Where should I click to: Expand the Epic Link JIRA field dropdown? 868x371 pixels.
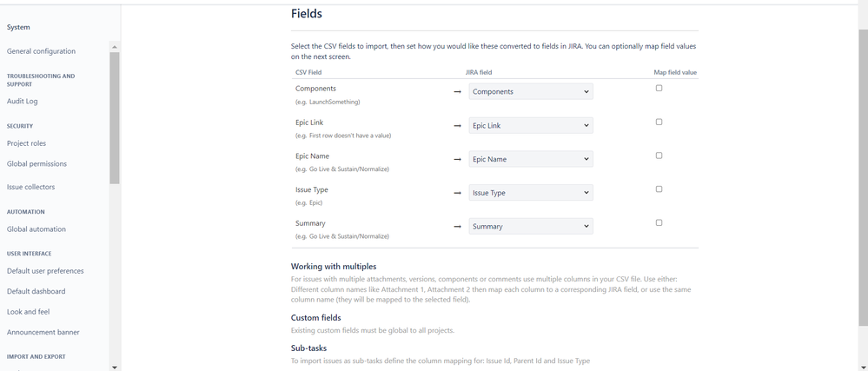[531, 126]
